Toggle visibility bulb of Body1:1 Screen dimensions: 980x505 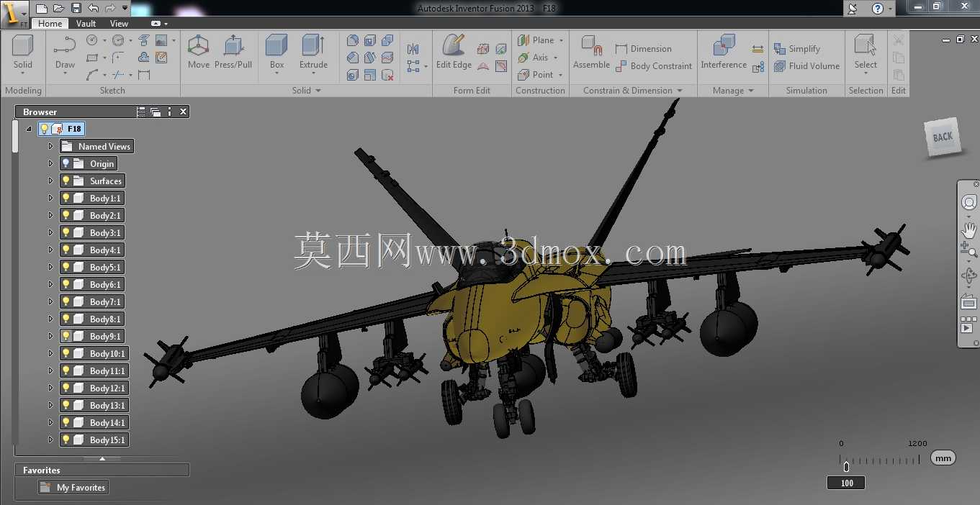tap(66, 198)
